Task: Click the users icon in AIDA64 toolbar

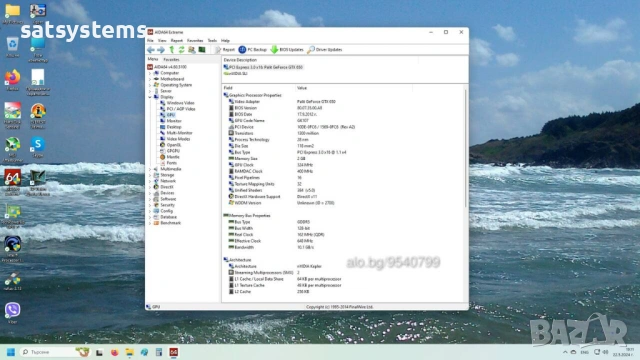Action: (191, 50)
